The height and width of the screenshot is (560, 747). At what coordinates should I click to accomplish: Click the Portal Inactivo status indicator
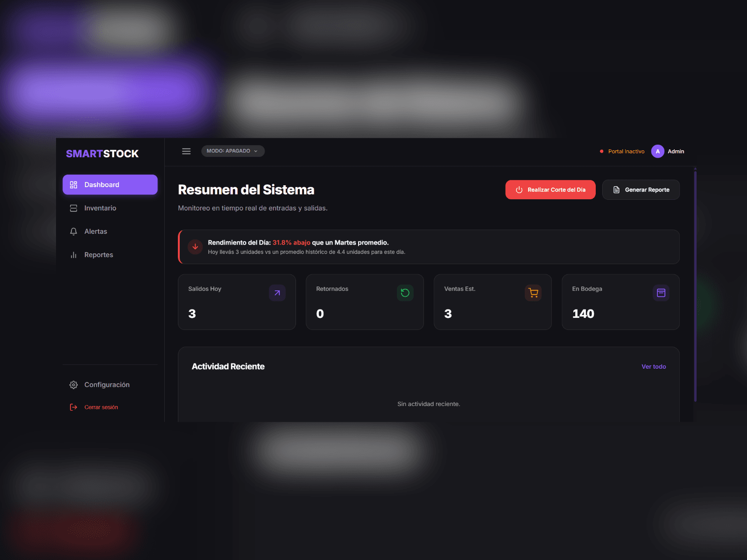(x=622, y=152)
